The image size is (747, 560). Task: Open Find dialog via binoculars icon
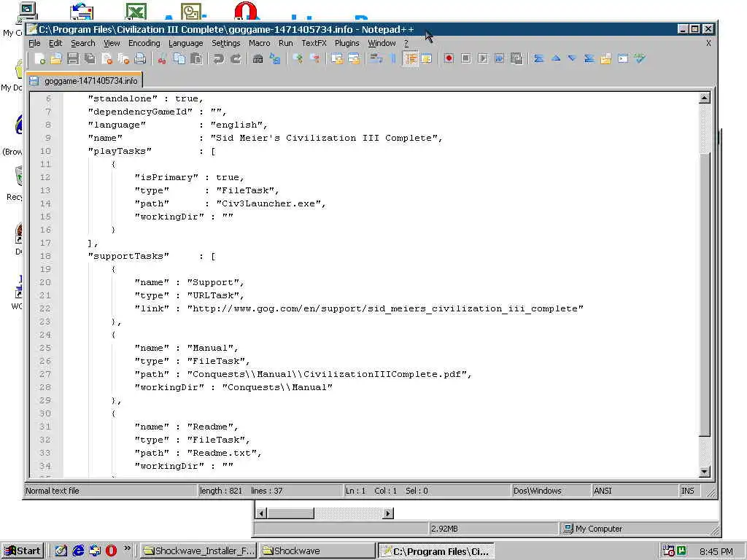[x=258, y=58]
